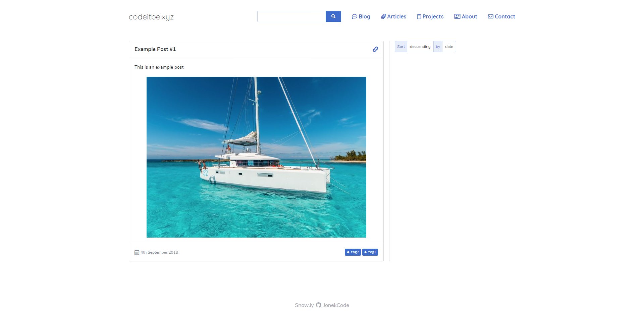Viewport: 644px width, 316px height.
Task: Click the permalink chain icon on Example Post #1
Action: 375,49
